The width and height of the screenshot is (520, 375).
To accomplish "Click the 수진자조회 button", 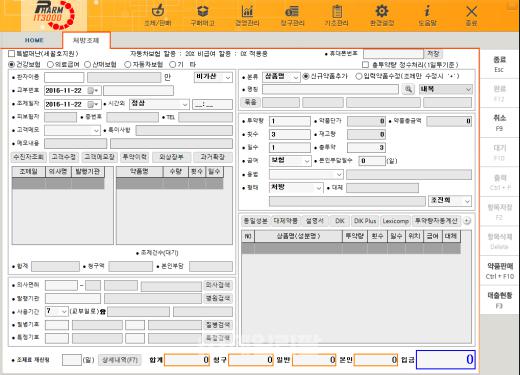I will coord(29,157).
